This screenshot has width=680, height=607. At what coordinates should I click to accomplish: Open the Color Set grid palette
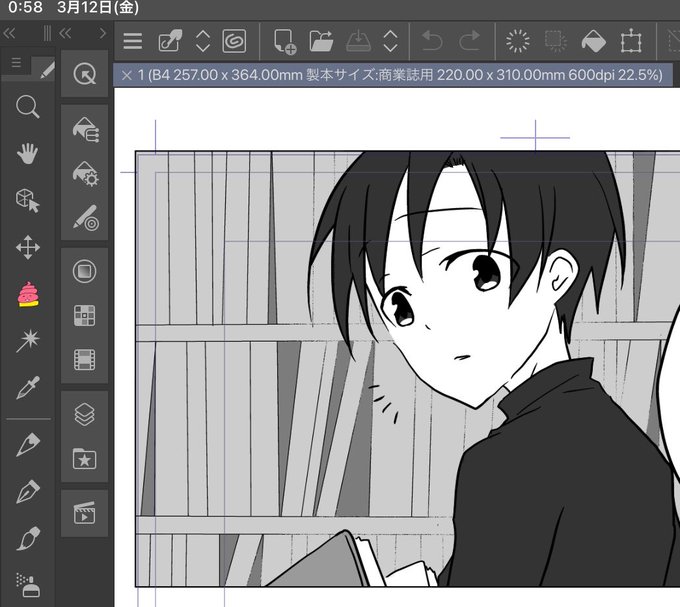(85, 315)
